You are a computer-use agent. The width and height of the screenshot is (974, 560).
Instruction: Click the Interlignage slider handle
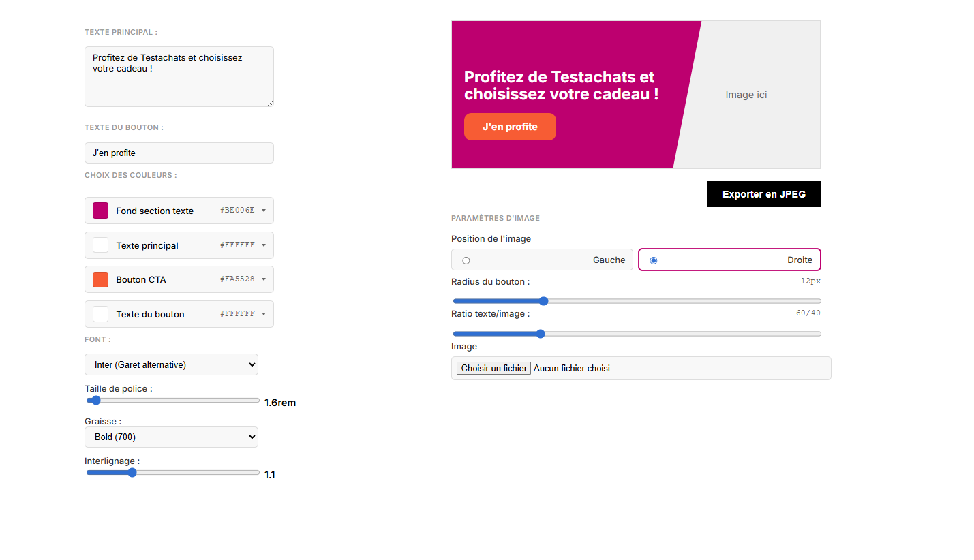coord(132,473)
